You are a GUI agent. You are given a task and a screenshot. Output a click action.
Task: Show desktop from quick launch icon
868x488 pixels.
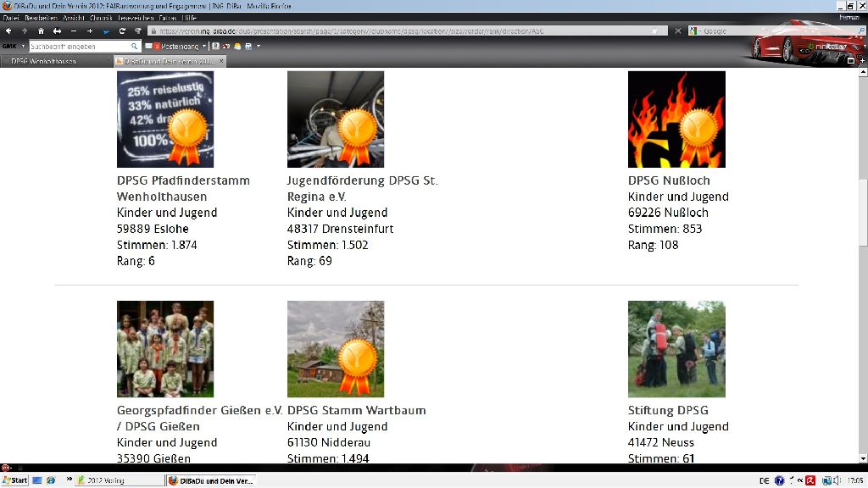pyautogui.click(x=37, y=480)
